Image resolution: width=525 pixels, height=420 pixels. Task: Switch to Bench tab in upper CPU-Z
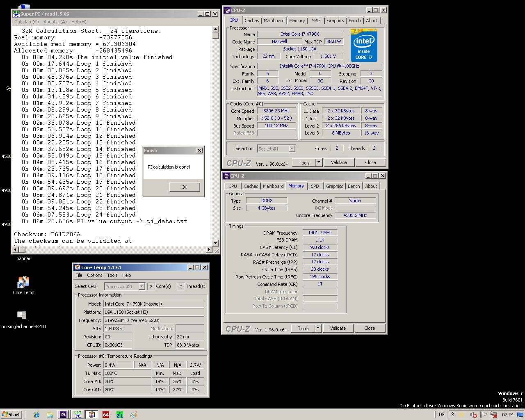pyautogui.click(x=355, y=21)
